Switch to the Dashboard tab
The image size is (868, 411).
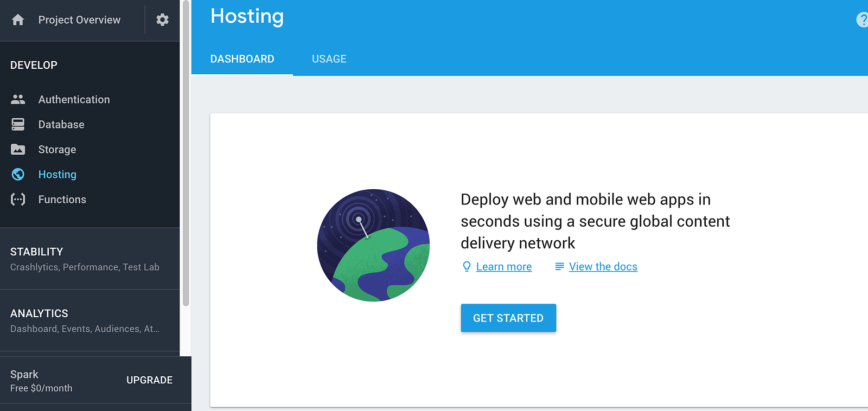(x=242, y=59)
